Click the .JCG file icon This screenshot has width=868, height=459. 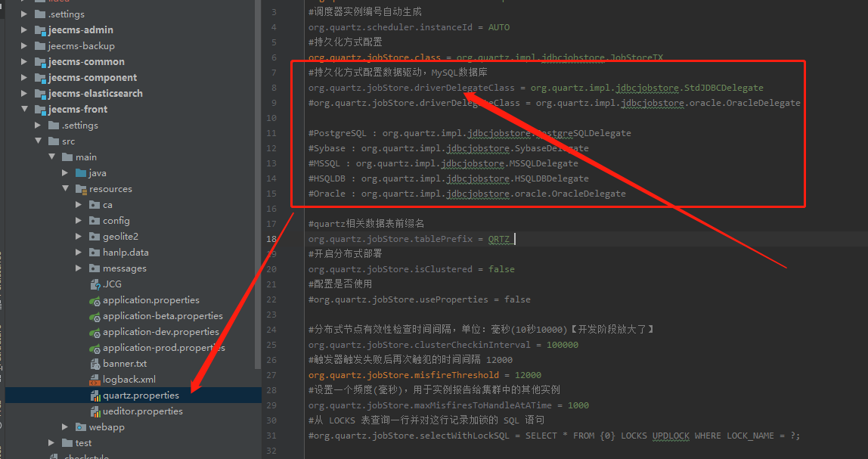coord(95,284)
